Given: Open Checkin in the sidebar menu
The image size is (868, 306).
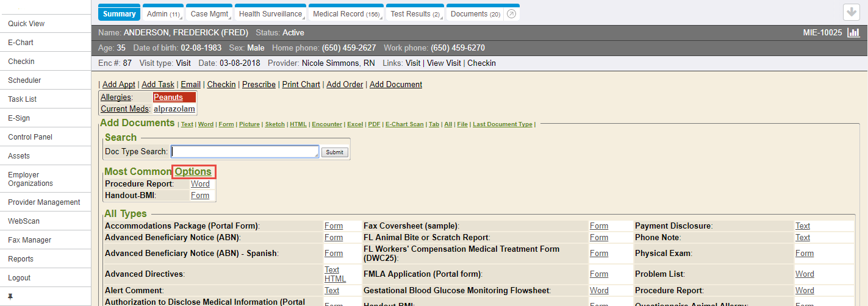Looking at the screenshot, I should (21, 62).
